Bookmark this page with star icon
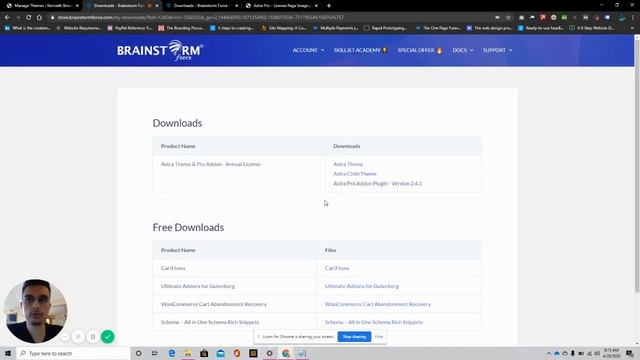The height and width of the screenshot is (360, 640). [x=508, y=18]
